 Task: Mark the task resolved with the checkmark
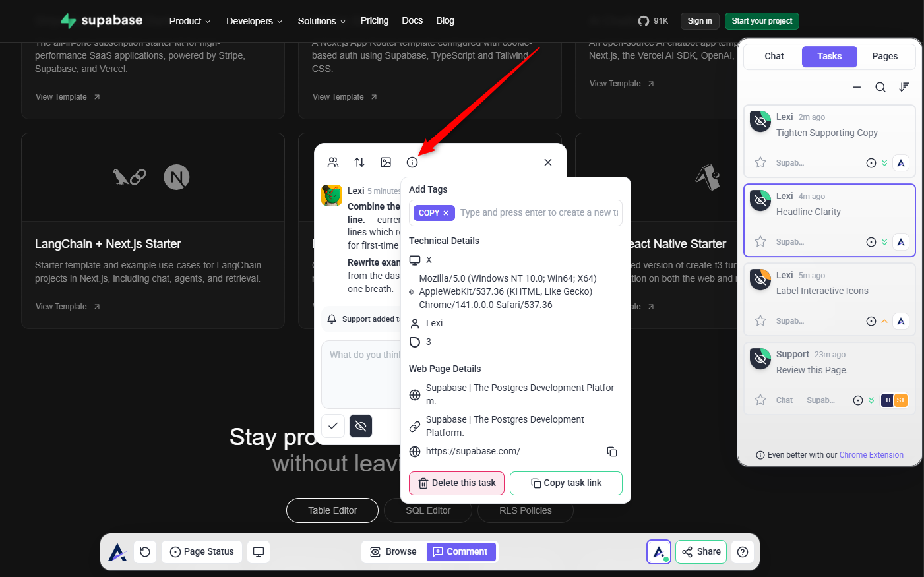pyautogui.click(x=333, y=426)
